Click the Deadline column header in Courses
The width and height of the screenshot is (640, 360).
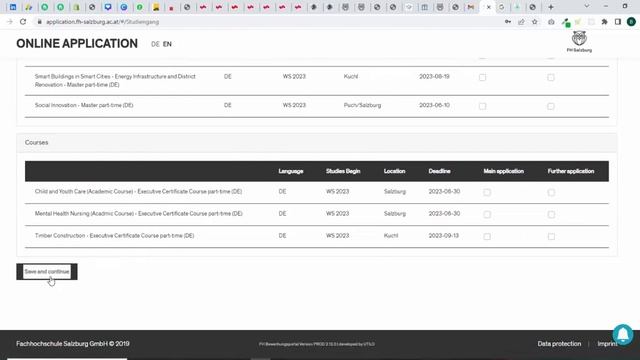tap(439, 171)
